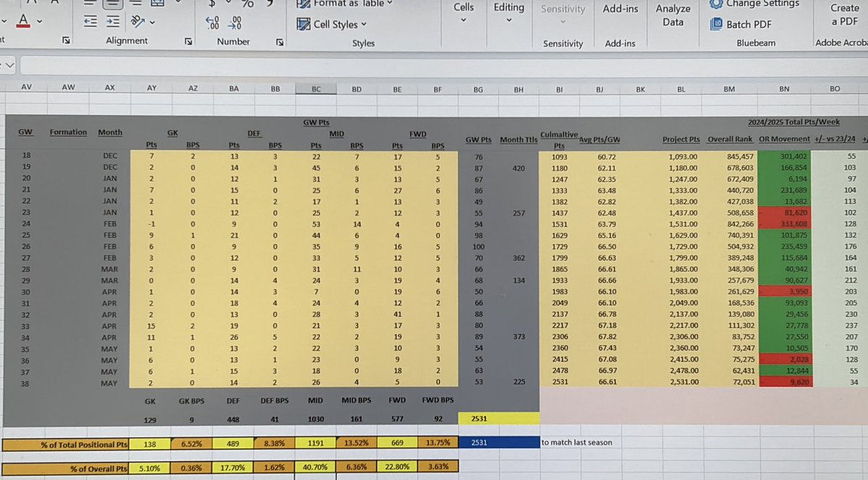Select the blue cell 2531

tap(498, 442)
